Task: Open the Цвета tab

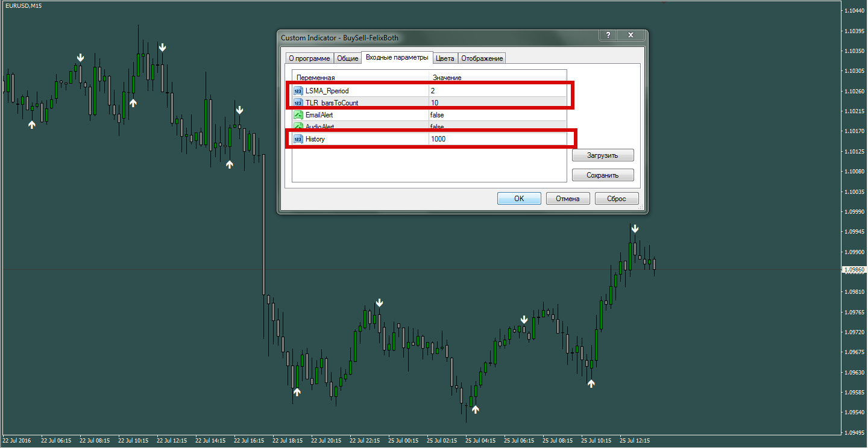Action: [445, 58]
